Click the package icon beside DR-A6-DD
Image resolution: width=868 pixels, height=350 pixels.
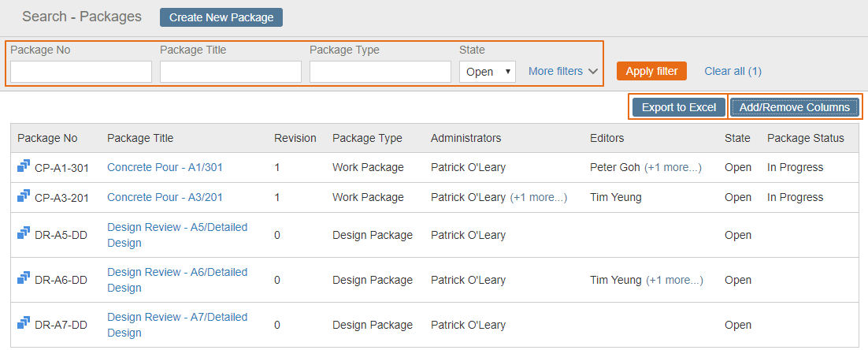pos(24,278)
